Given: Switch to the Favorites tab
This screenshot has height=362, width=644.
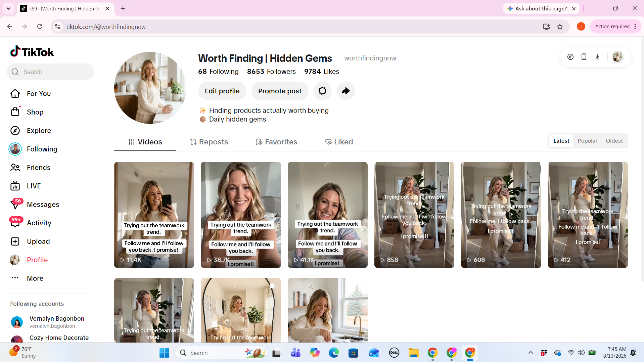Looking at the screenshot, I should click(x=276, y=142).
